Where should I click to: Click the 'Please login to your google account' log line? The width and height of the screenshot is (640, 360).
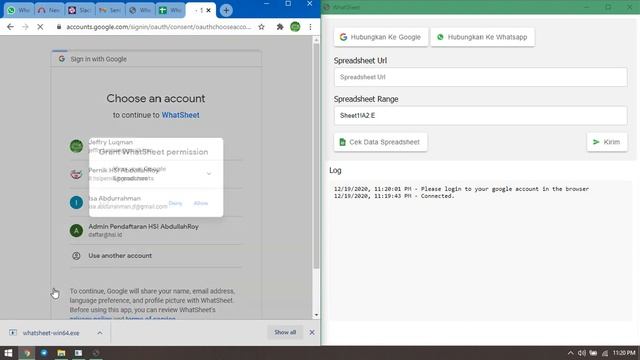[x=461, y=189]
